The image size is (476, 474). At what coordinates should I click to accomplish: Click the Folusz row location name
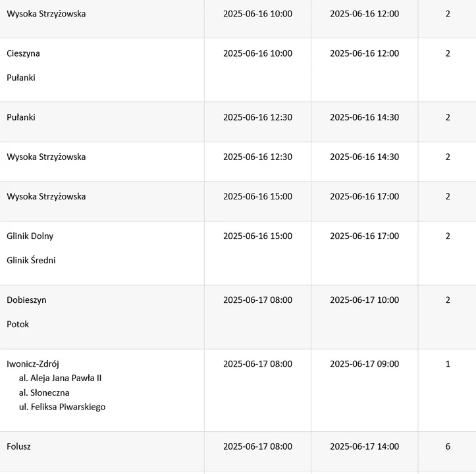(x=18, y=446)
